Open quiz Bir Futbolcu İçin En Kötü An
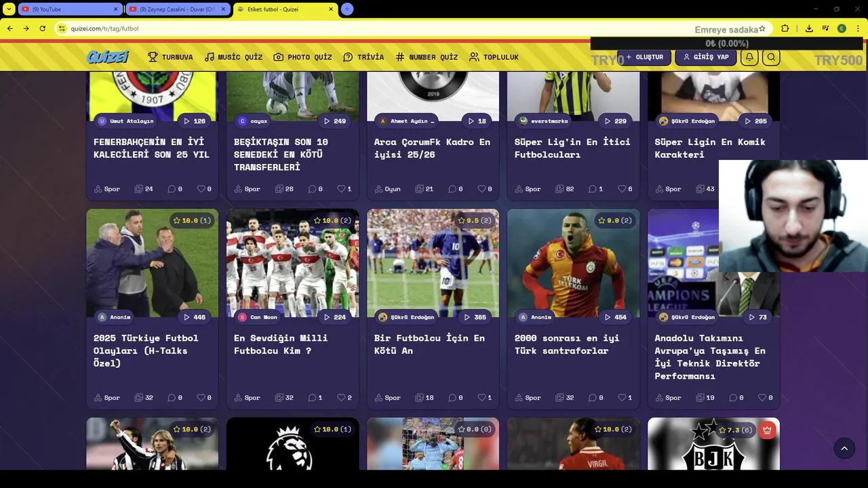Image resolution: width=868 pixels, height=488 pixels. (429, 344)
